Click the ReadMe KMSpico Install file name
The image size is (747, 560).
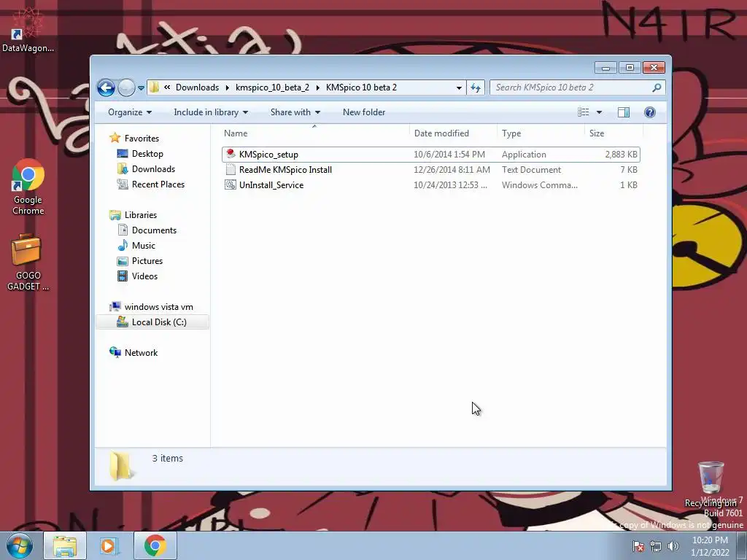click(285, 169)
